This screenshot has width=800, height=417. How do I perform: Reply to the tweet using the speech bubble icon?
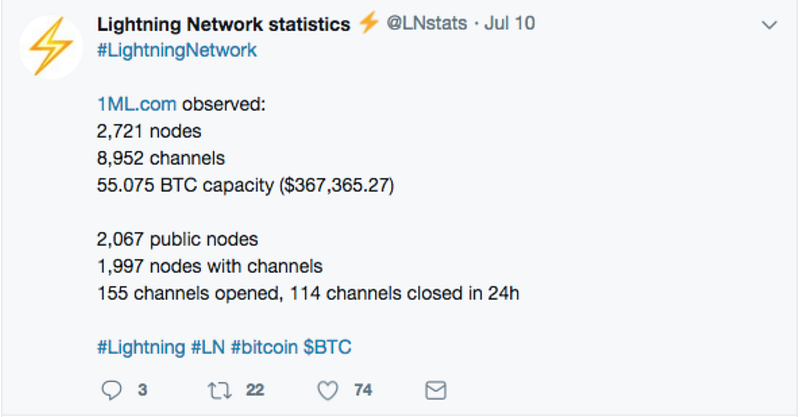[111, 390]
